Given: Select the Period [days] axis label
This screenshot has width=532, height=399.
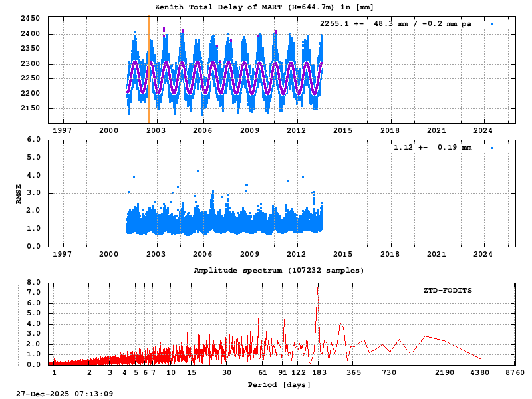Looking at the screenshot, I should 278,384.
